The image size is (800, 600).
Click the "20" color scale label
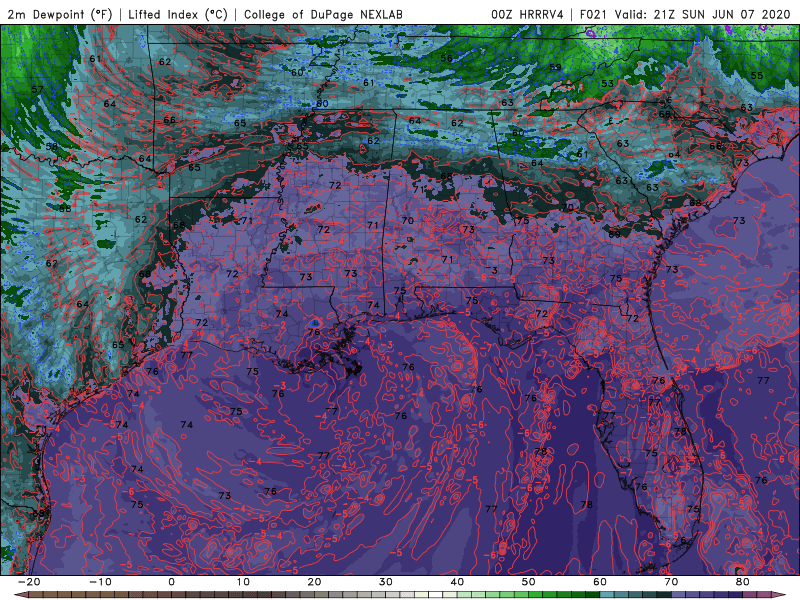(x=314, y=582)
